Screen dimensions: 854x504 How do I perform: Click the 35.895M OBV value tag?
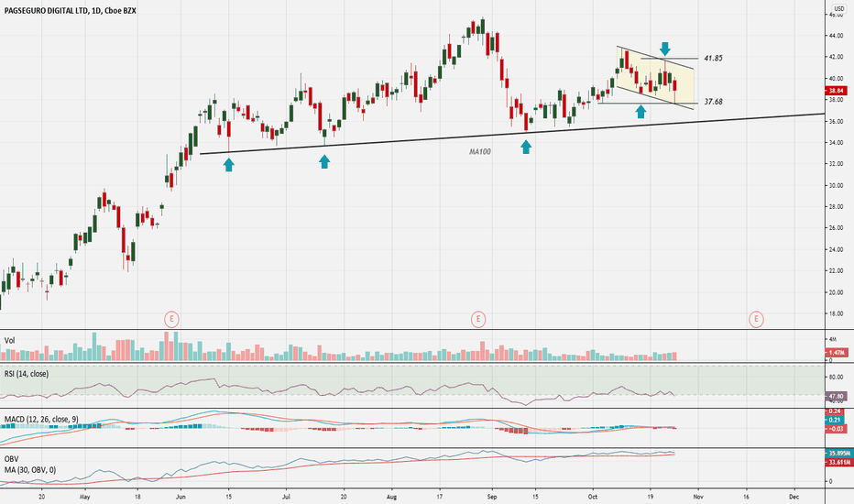point(839,454)
